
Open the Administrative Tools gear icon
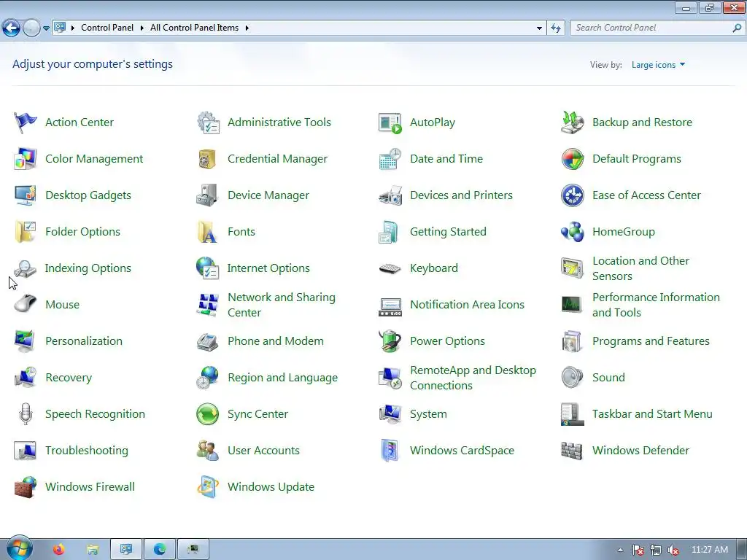coord(208,122)
